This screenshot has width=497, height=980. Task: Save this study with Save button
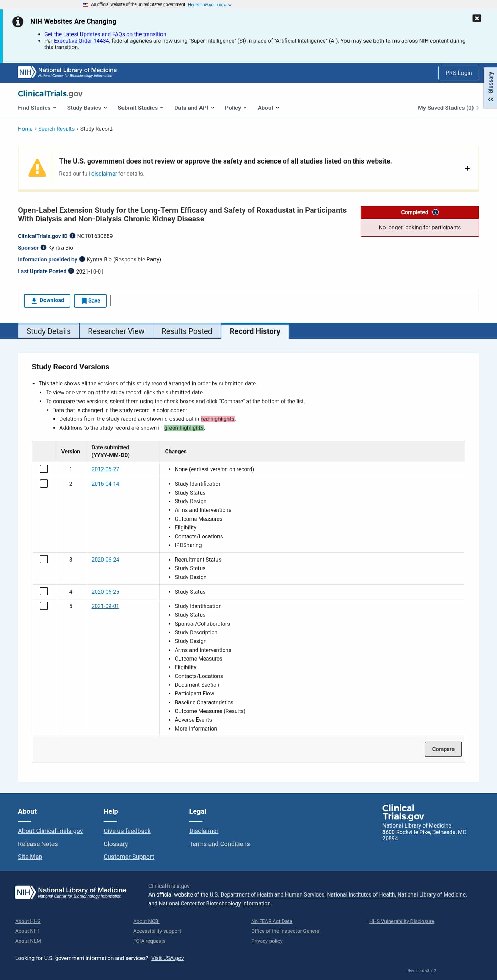click(90, 300)
